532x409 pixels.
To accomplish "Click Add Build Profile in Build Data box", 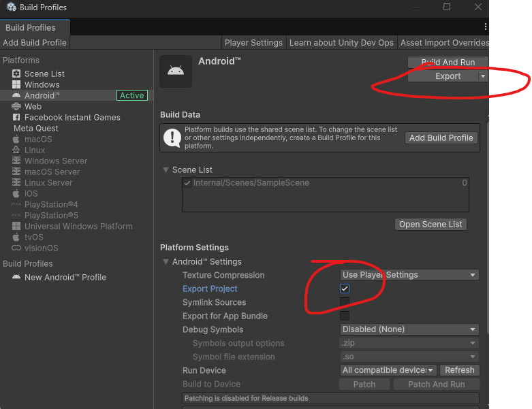I will coord(441,138).
